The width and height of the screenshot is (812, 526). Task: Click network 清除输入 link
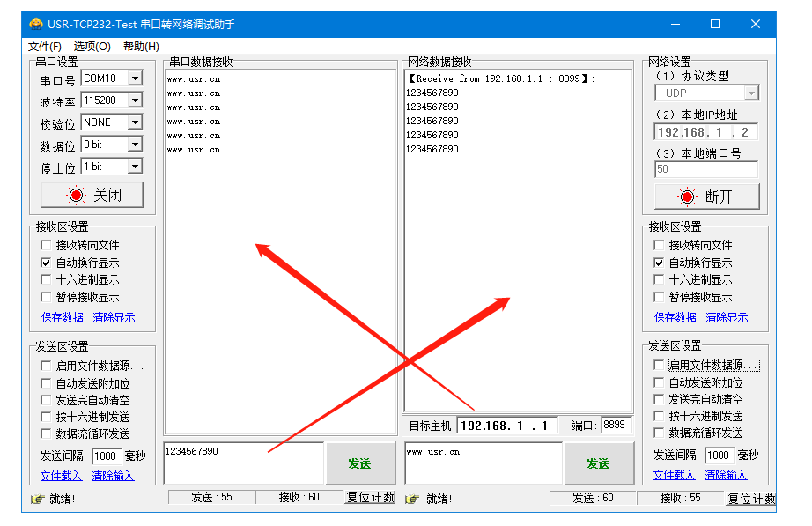point(726,475)
